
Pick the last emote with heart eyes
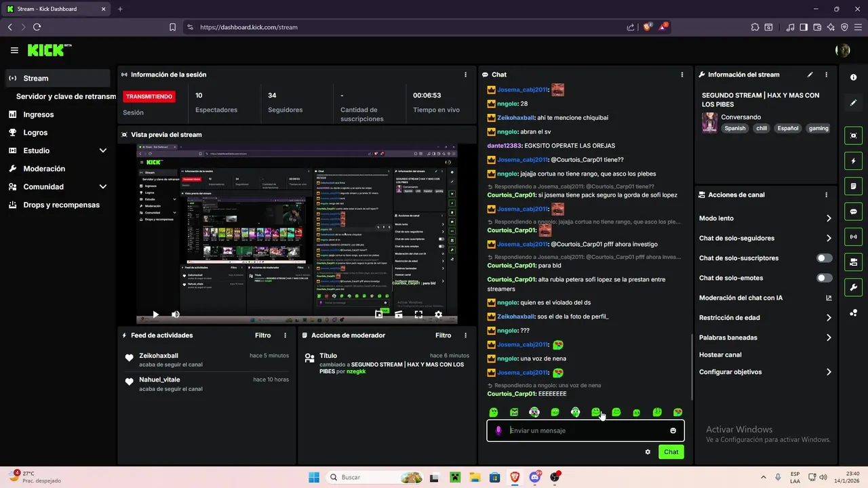coord(677,412)
